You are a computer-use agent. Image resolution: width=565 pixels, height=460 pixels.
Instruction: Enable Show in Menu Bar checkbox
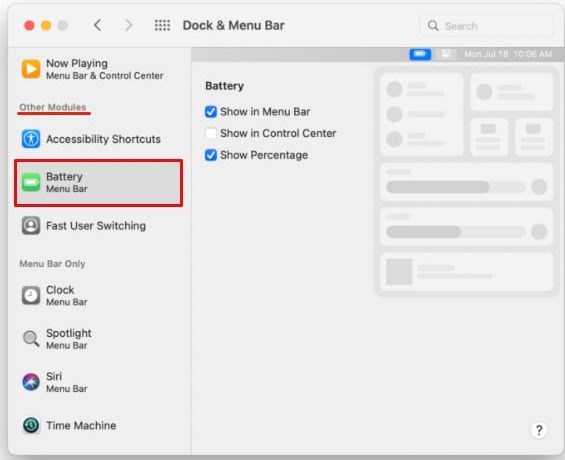click(x=211, y=112)
